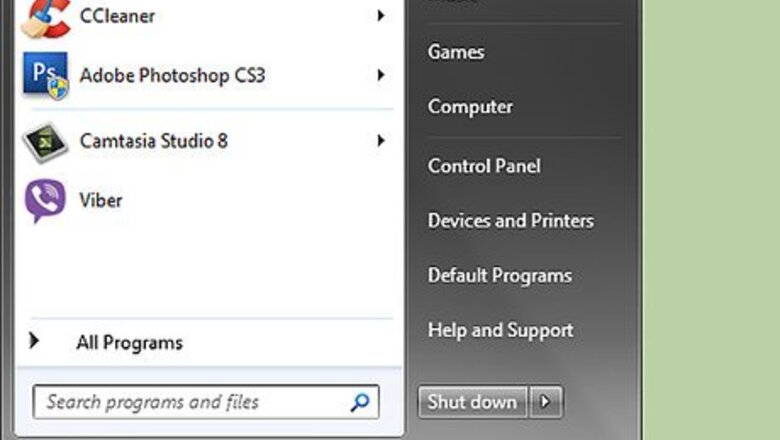Open Default Programs
780x440 pixels.
499,275
